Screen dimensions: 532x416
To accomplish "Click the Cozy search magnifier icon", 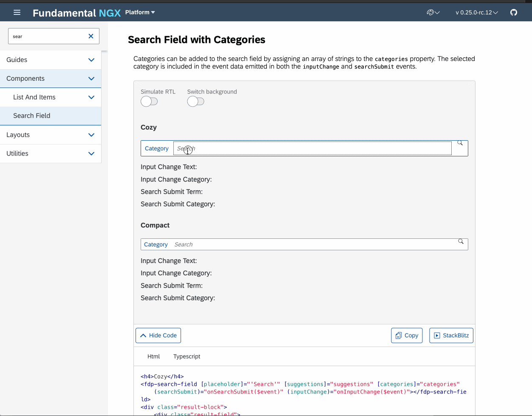I will click(x=460, y=144).
